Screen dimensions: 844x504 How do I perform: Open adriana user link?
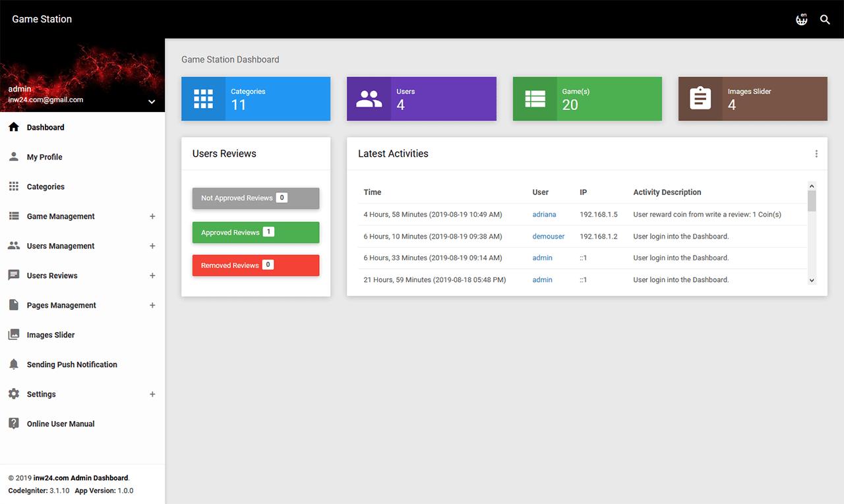coord(544,214)
